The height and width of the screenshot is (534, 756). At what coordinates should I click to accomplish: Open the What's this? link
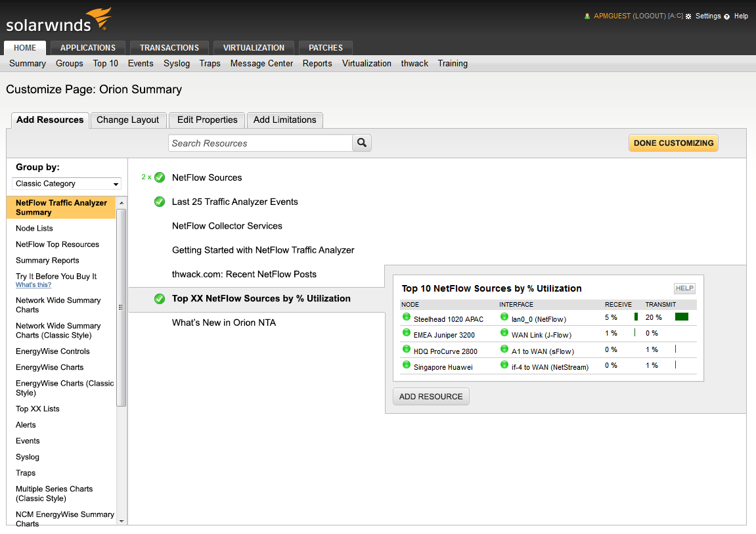point(33,285)
